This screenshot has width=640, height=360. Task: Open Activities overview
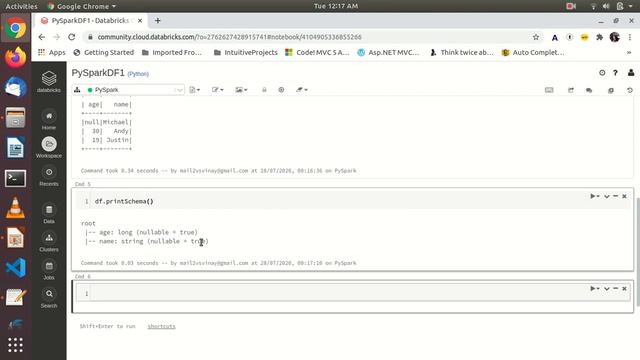21,6
